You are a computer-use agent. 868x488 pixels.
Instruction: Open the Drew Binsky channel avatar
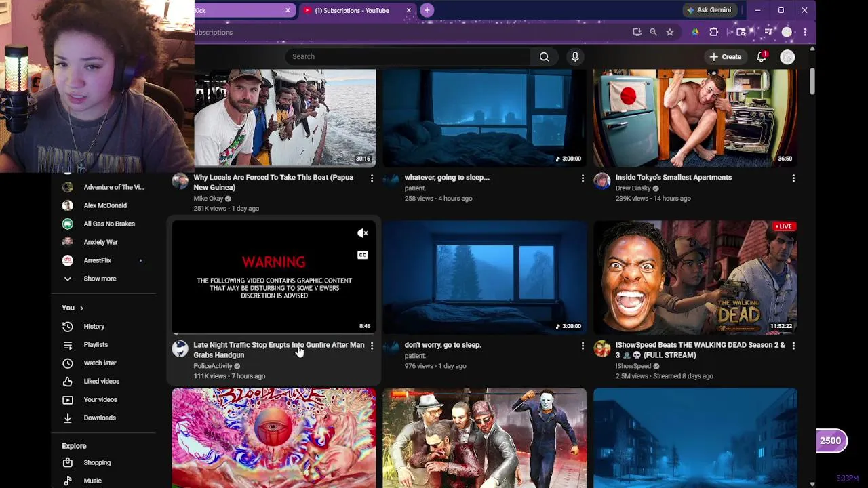(602, 181)
